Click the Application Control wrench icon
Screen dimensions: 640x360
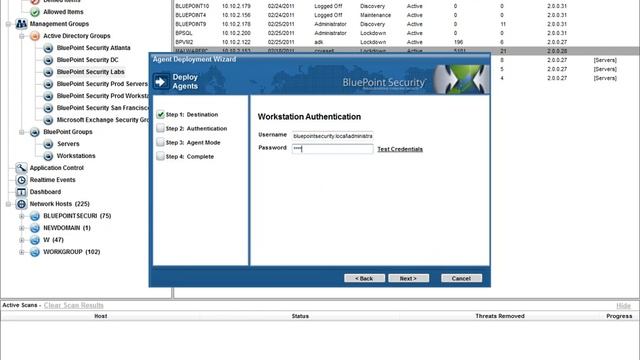tap(21, 168)
